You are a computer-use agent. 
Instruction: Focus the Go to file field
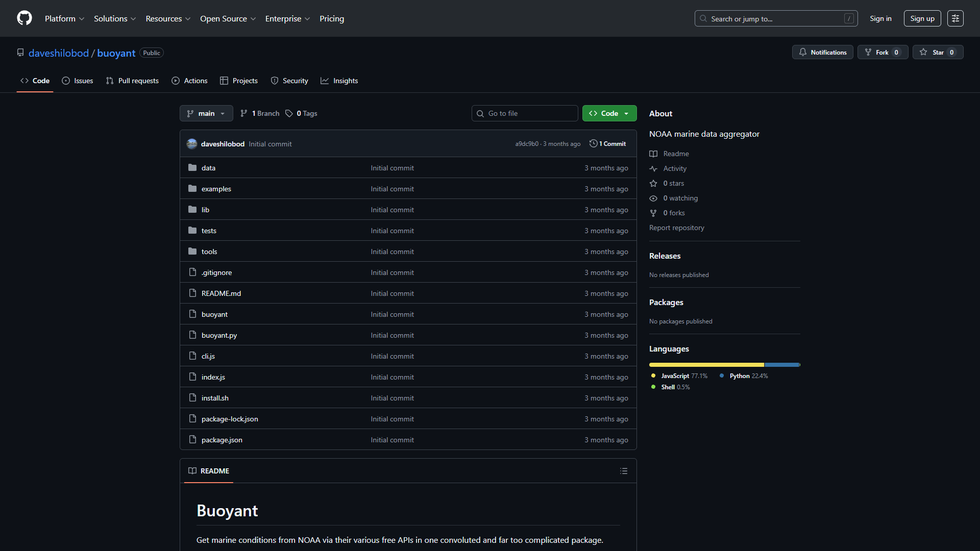525,113
